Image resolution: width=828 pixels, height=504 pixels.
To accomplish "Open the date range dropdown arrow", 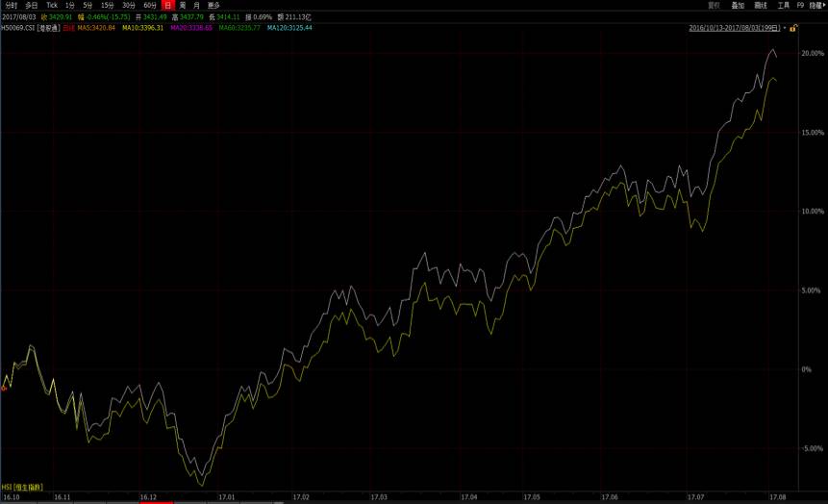I will [785, 28].
